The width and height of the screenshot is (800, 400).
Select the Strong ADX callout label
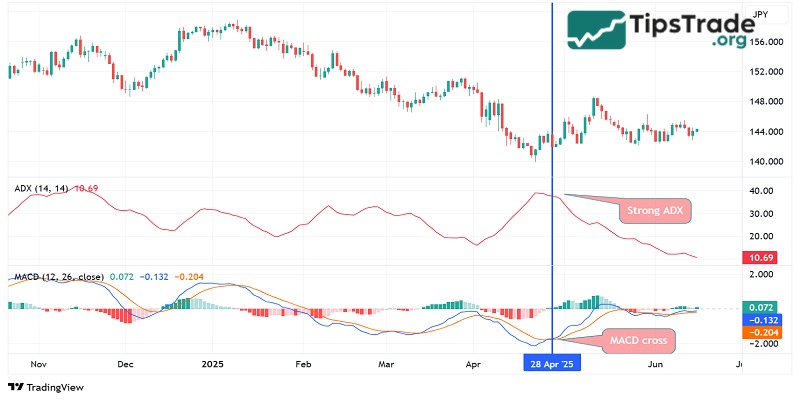click(656, 211)
